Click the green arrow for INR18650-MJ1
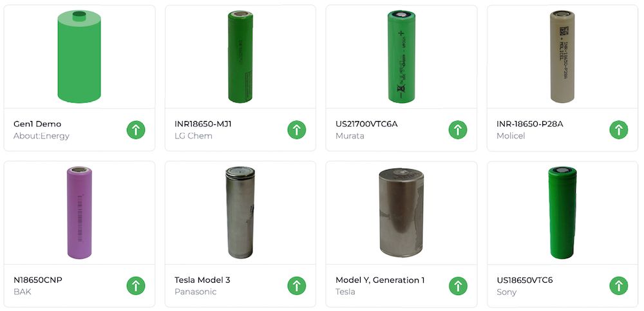644x311 pixels. point(296,130)
